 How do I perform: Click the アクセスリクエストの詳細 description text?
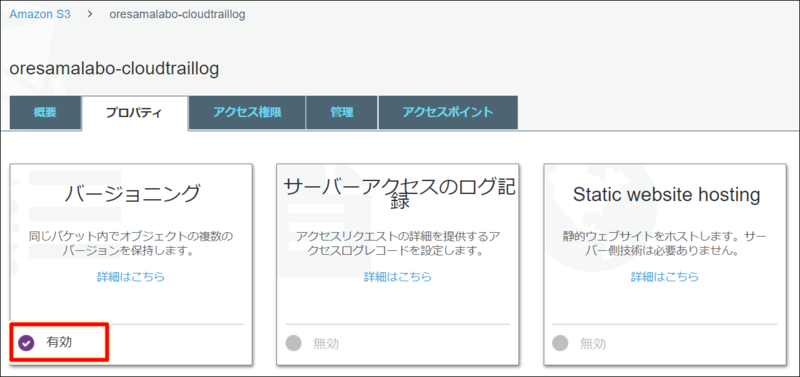pyautogui.click(x=398, y=244)
